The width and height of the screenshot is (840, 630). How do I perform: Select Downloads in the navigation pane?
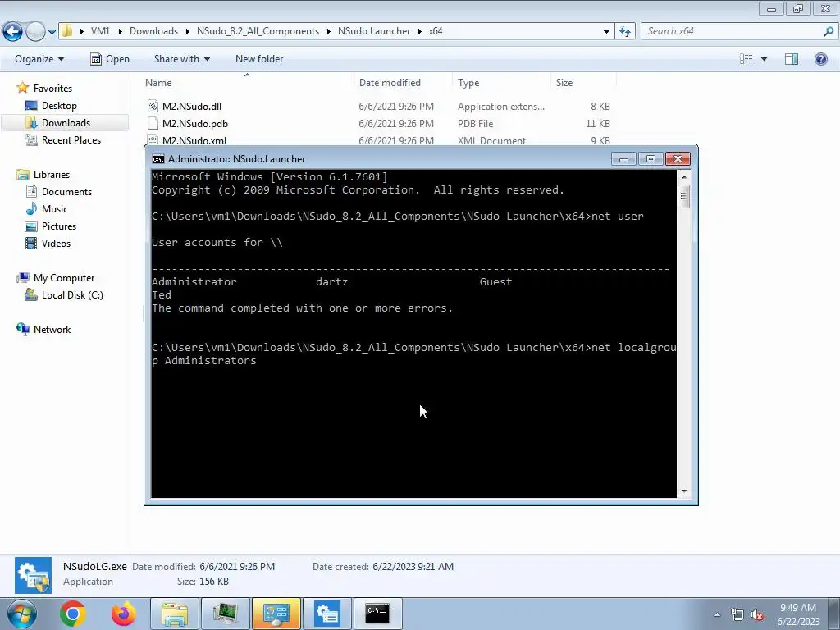point(66,123)
